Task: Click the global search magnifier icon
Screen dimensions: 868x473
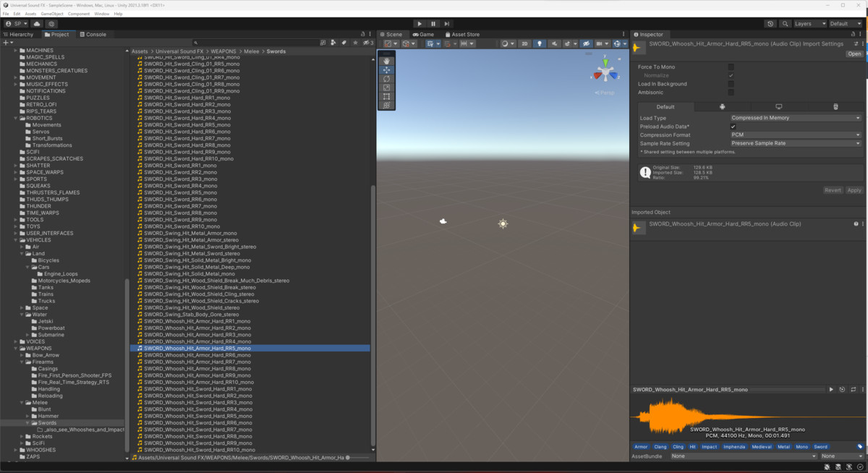Action: tap(784, 24)
